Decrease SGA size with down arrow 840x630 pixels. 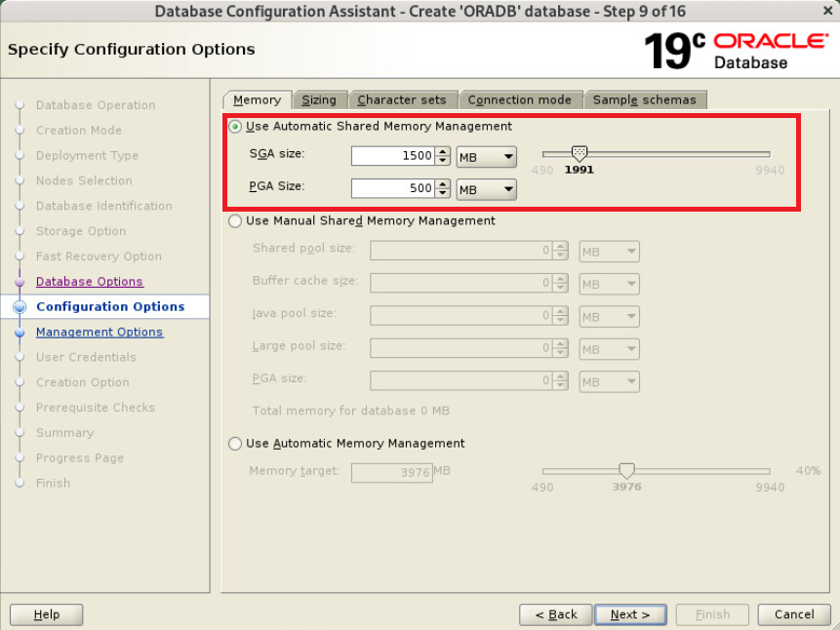[x=443, y=161]
